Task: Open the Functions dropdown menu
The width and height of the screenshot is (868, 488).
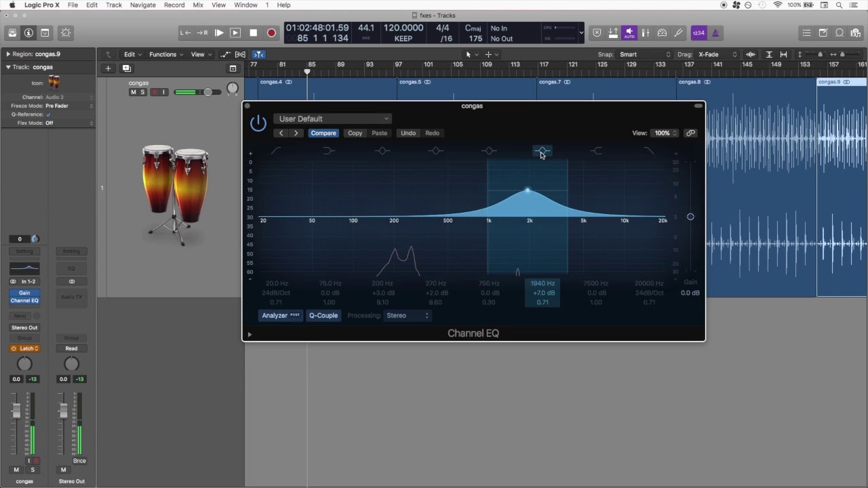Action: pos(165,54)
